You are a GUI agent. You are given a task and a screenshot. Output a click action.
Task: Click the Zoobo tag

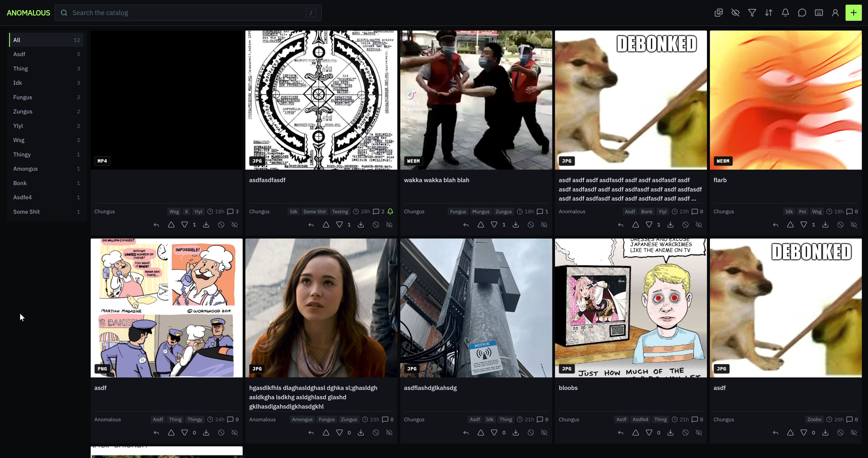pos(814,419)
